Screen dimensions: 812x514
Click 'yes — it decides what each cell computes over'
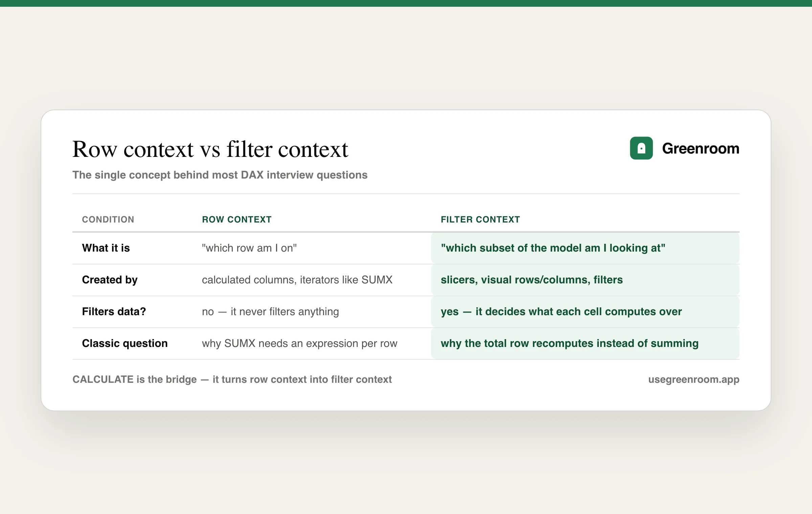coord(585,311)
